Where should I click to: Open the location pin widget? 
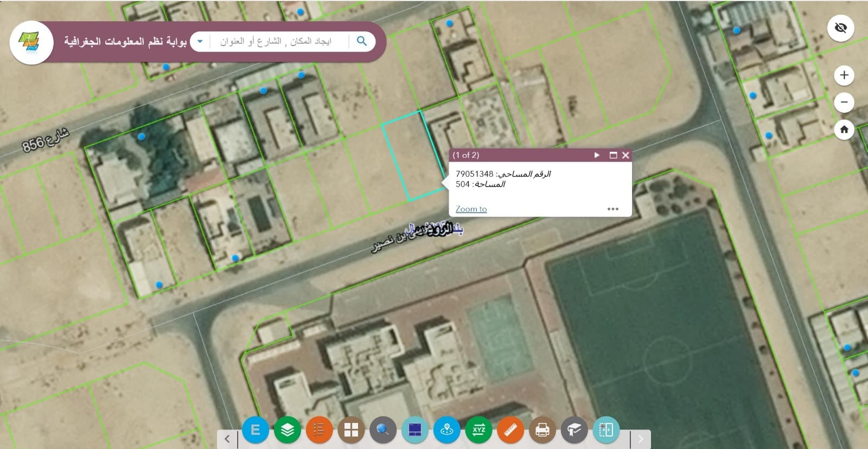[447, 430]
